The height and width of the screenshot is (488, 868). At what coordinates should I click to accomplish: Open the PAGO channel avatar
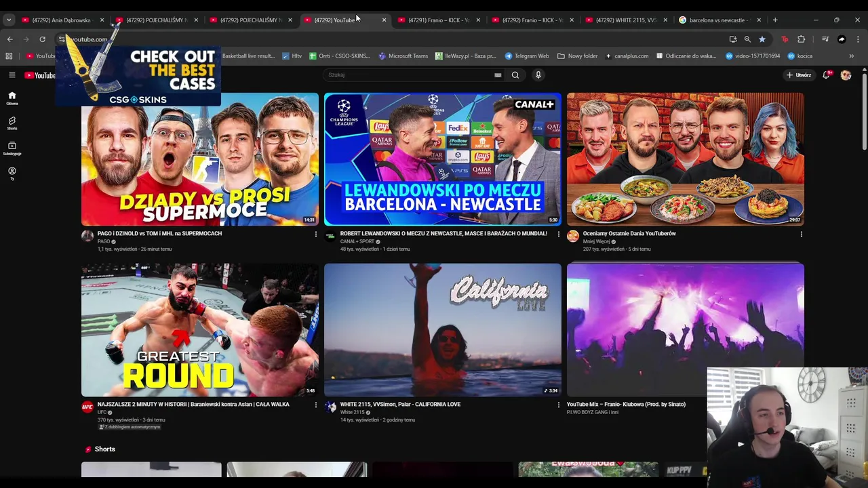click(x=87, y=236)
